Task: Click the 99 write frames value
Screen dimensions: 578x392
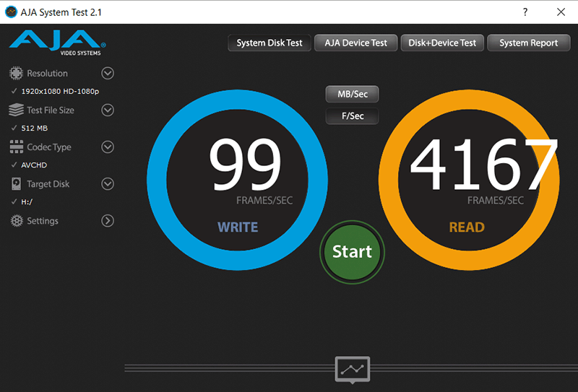Action: point(245,164)
